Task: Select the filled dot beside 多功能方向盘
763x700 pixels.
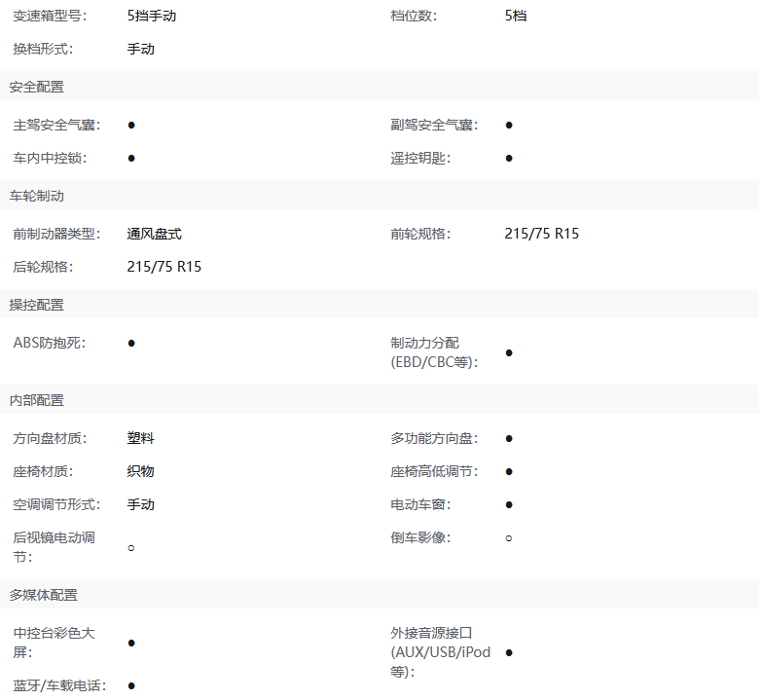Action: 509,438
